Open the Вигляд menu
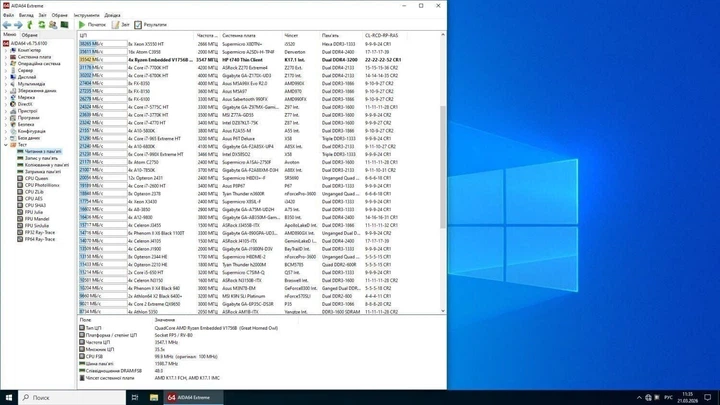Screen dimensions: 720x405 pos(26,15)
